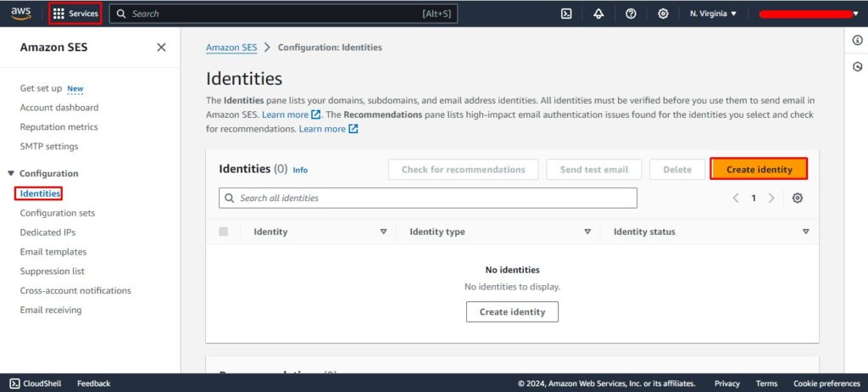Open the account menu dropdown arrow

click(x=856, y=14)
